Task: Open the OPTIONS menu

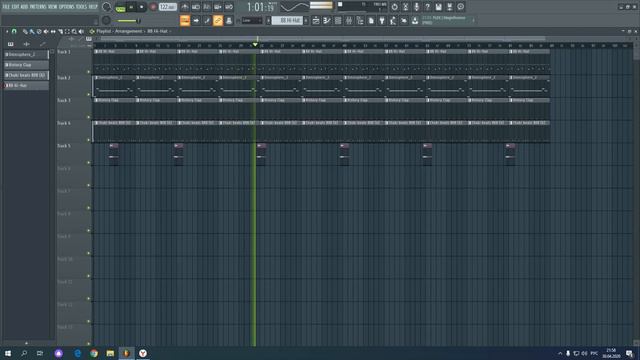Action: (67, 7)
